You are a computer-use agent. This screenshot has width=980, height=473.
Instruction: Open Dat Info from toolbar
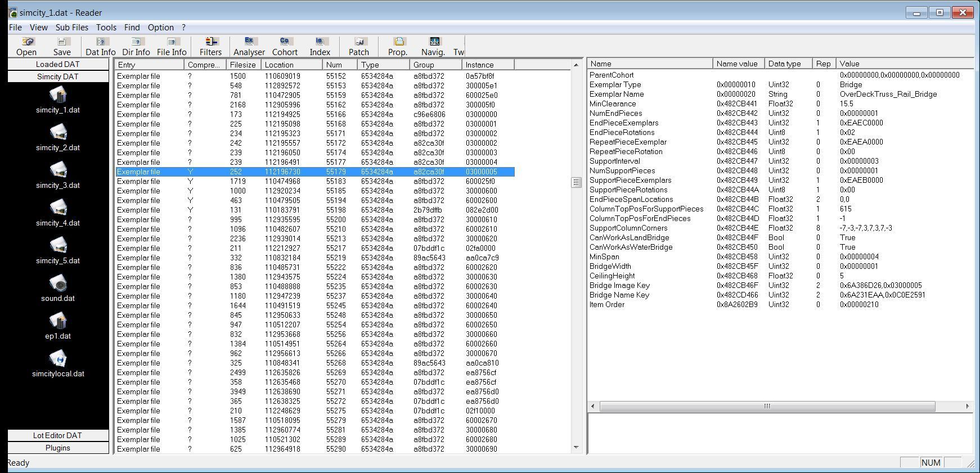pos(101,46)
